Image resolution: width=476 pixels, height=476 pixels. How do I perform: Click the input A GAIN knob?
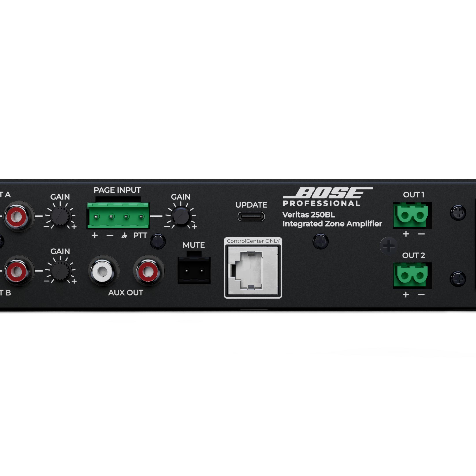(61, 216)
